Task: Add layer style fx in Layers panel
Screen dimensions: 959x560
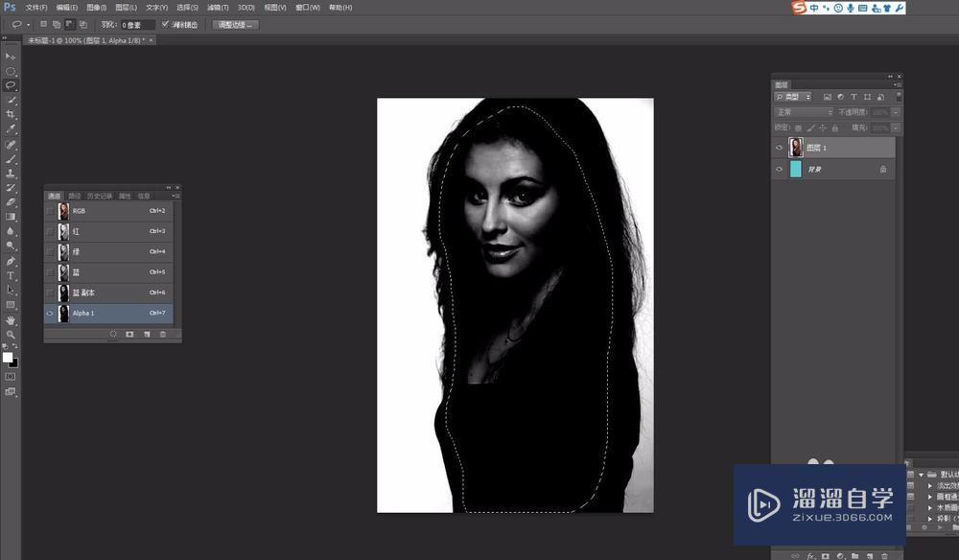Action: [811, 556]
